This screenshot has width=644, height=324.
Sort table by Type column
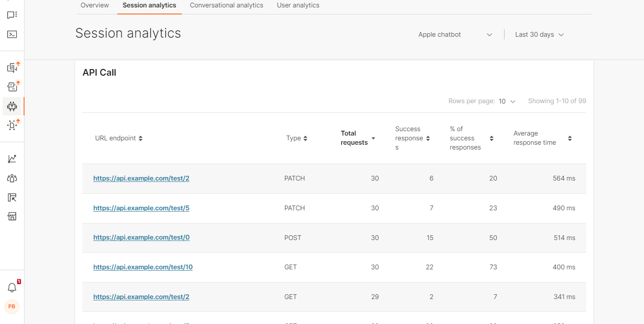point(297,138)
